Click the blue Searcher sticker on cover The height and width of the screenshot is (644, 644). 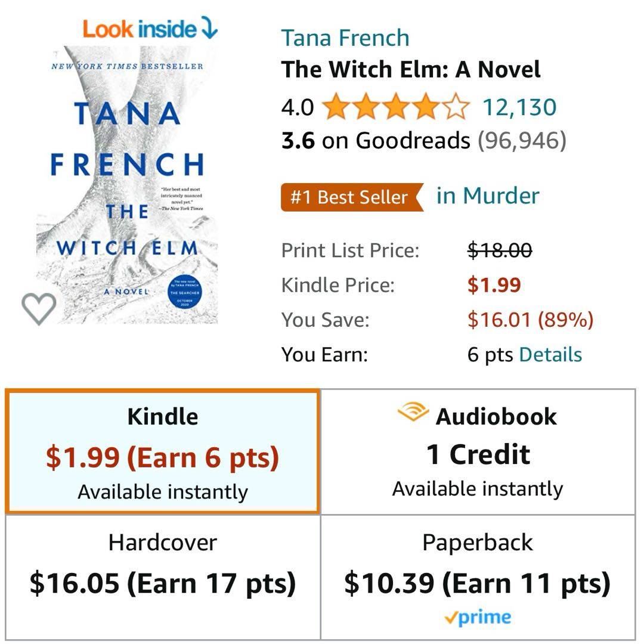[x=185, y=292]
